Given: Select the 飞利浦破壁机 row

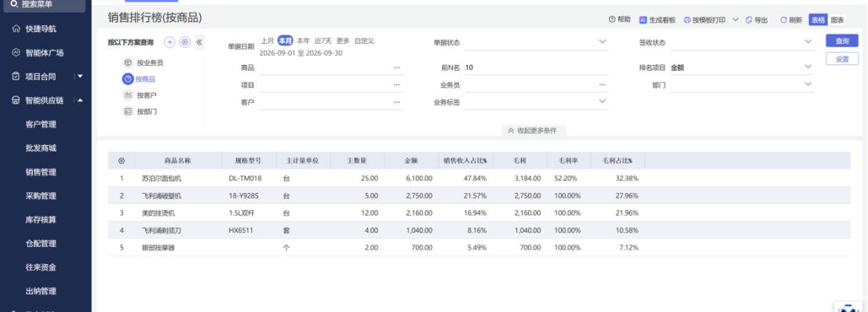Looking at the screenshot, I should tap(479, 196).
